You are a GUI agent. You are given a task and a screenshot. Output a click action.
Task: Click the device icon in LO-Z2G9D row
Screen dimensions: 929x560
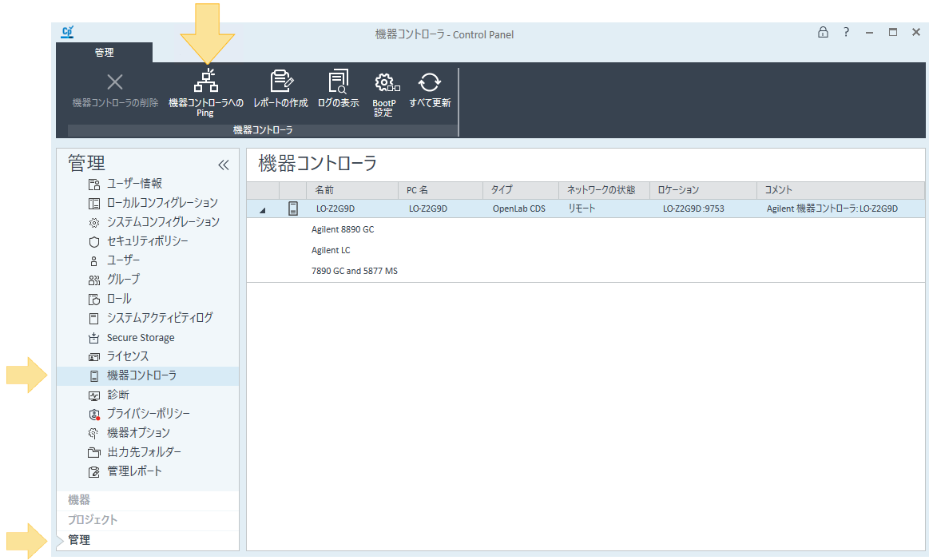point(293,209)
